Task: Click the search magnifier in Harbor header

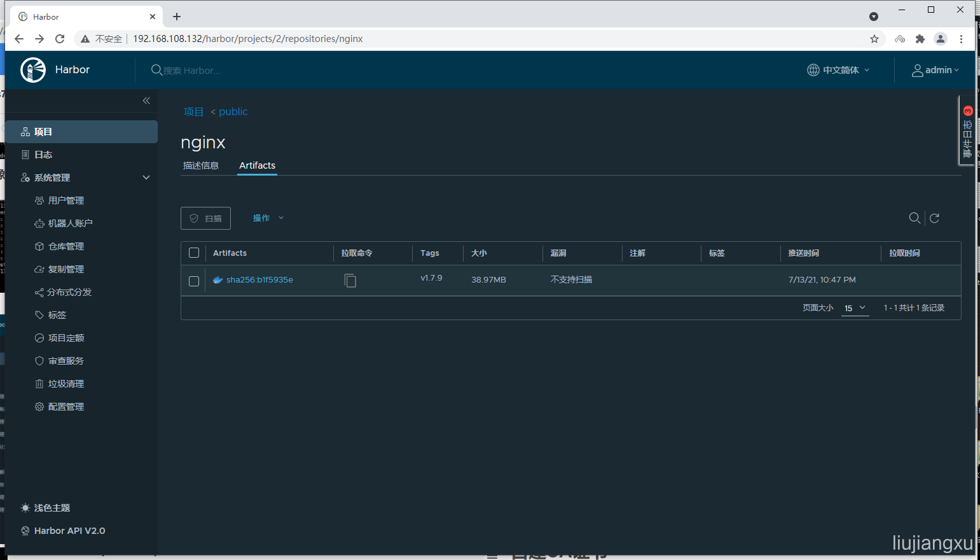Action: (156, 70)
